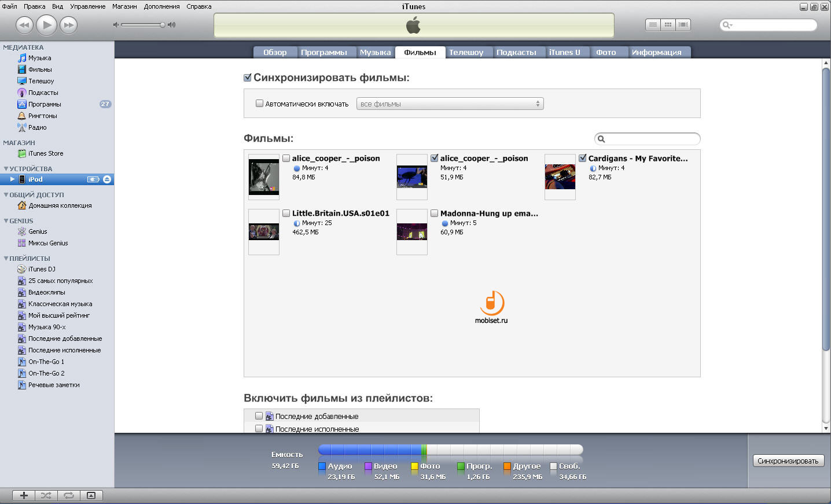
Task: Open Фильмы library in sidebar
Action: [x=40, y=69]
